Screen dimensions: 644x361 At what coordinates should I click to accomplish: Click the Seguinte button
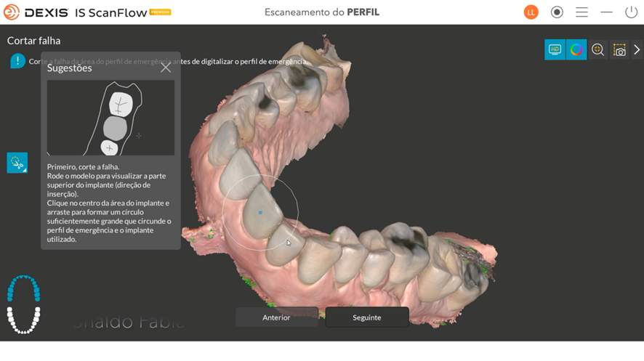(367, 317)
